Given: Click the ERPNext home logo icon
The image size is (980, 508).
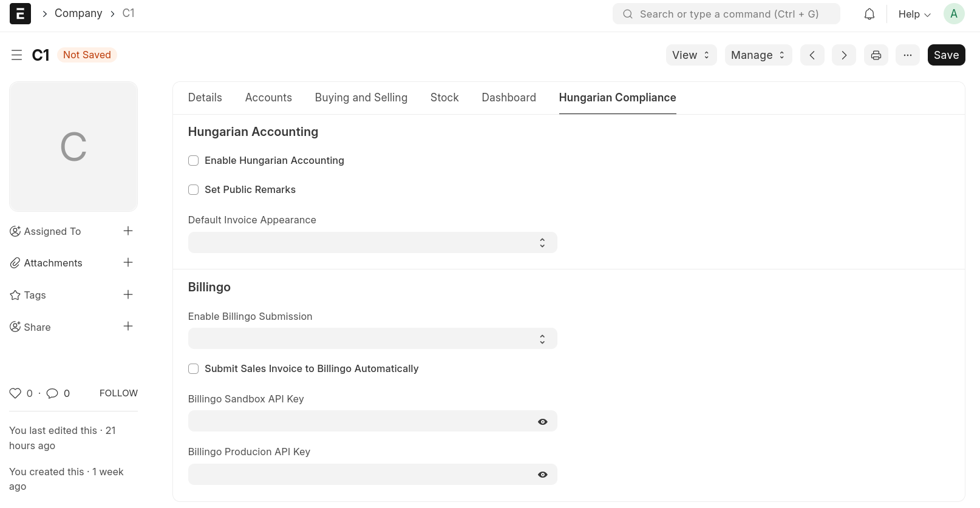Looking at the screenshot, I should 20,14.
